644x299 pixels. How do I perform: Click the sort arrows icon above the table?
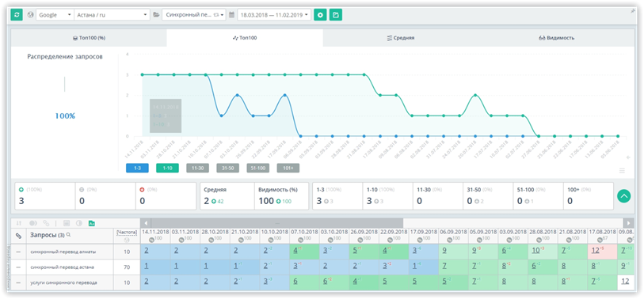coord(18,223)
